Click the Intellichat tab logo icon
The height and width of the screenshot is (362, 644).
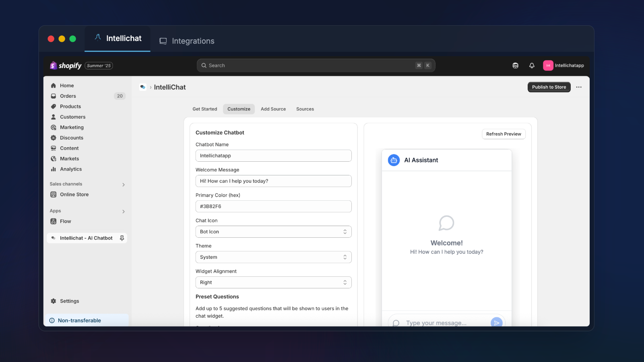(98, 37)
